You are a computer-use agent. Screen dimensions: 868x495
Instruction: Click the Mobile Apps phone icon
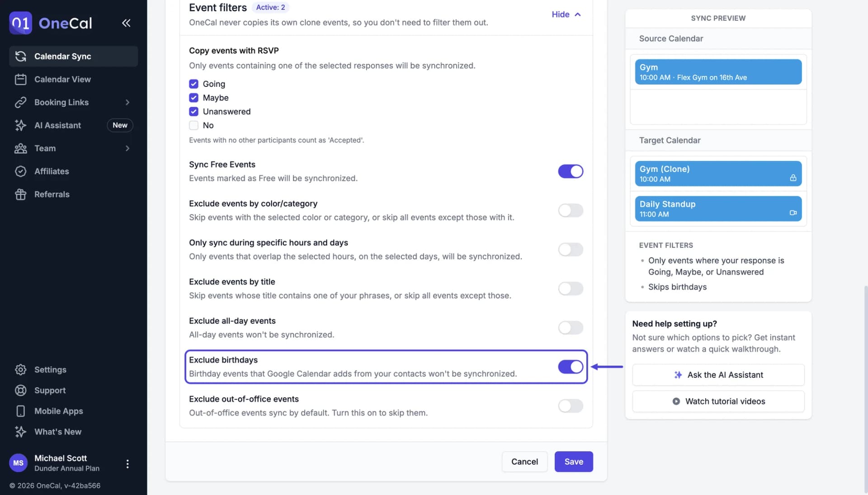20,411
